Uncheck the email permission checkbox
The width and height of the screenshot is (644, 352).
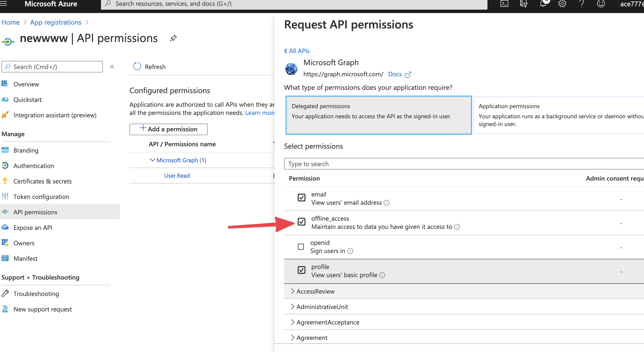click(x=301, y=198)
